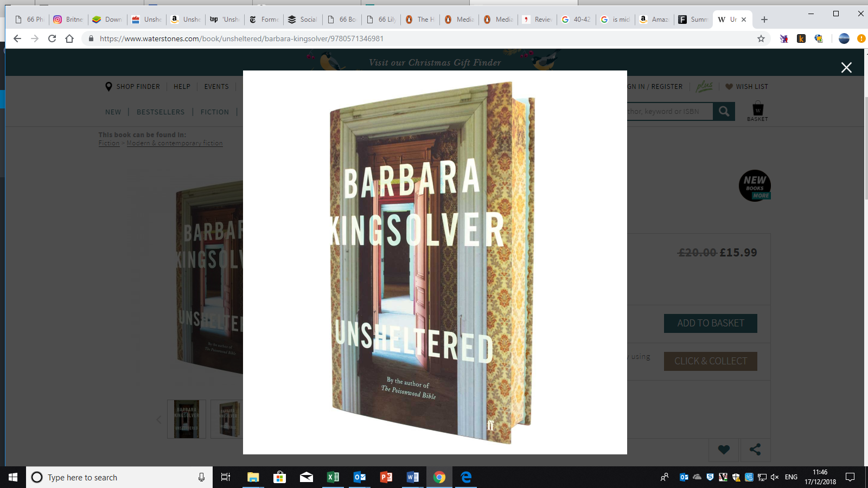The image size is (868, 488).
Task: Switch to the Down tab
Action: (107, 20)
